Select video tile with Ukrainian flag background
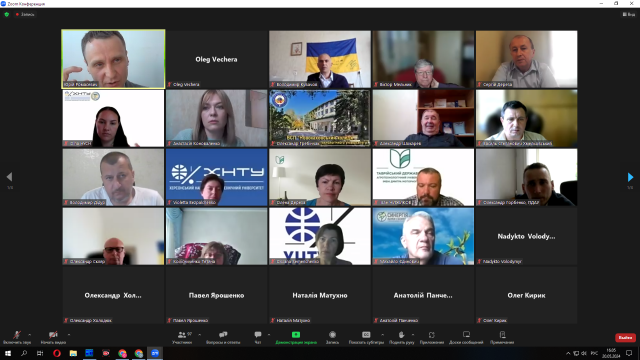The image size is (640, 360). (320, 59)
